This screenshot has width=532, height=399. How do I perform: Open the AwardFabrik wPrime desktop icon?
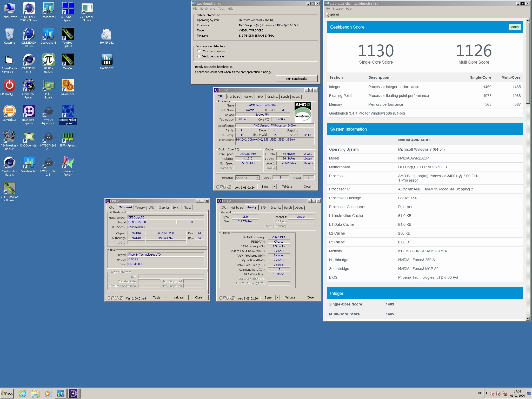[x=9, y=63]
